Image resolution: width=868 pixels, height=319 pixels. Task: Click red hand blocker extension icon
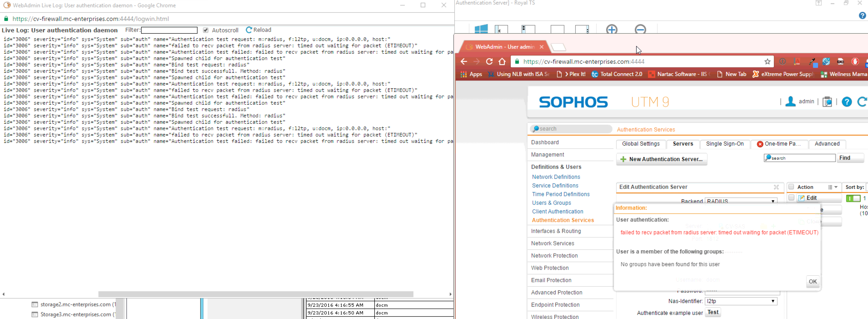pyautogui.click(x=855, y=61)
